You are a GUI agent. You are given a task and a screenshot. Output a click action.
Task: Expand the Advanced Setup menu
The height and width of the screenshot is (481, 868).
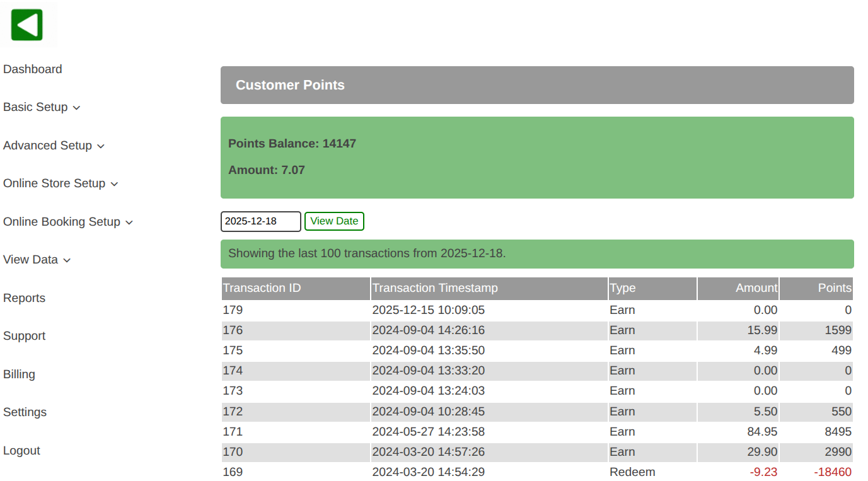(54, 146)
